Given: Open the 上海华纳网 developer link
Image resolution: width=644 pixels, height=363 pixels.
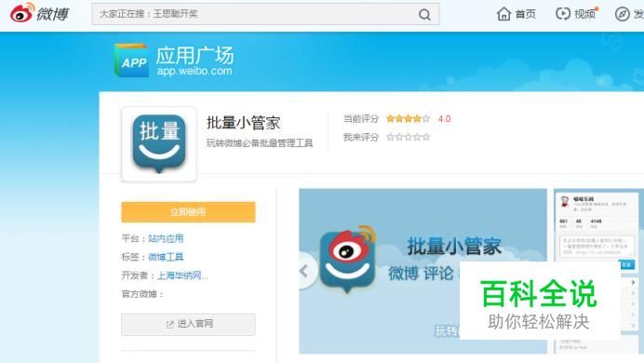Looking at the screenshot, I should pyautogui.click(x=182, y=276).
